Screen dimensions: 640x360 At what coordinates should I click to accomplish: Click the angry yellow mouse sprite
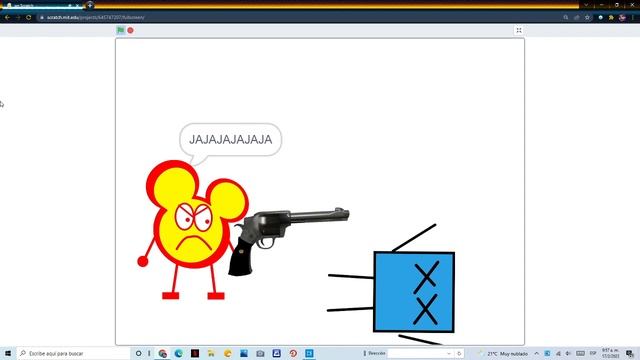point(193,230)
